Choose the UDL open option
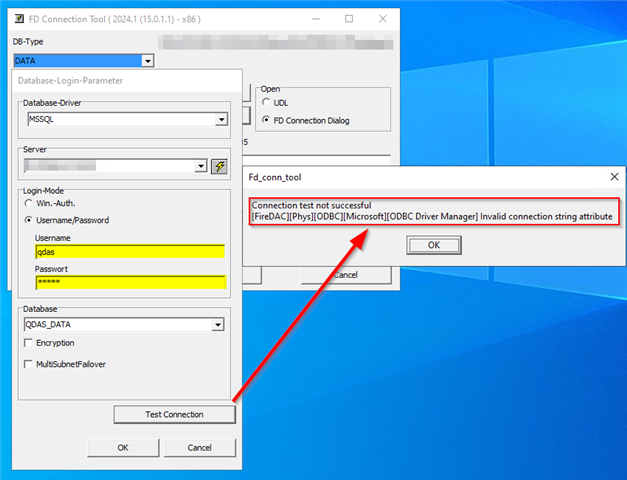Viewport: 627px width, 480px height. pyautogui.click(x=266, y=102)
